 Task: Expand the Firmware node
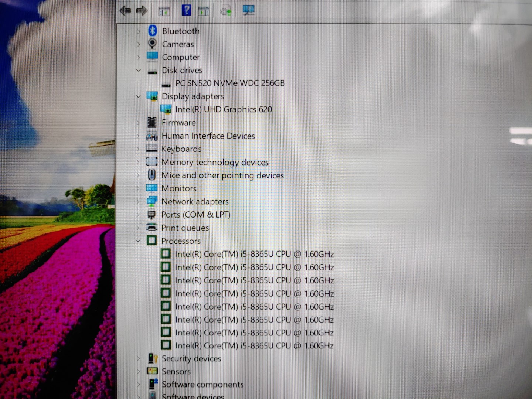[138, 123]
